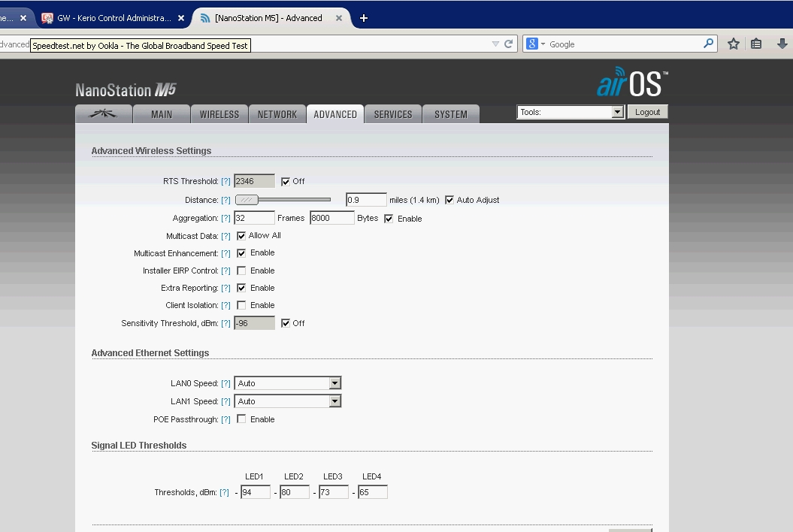Viewport: 793px width, 532px height.
Task: Toggle Sensitivity Threshold Off checkbox
Action: tap(286, 323)
